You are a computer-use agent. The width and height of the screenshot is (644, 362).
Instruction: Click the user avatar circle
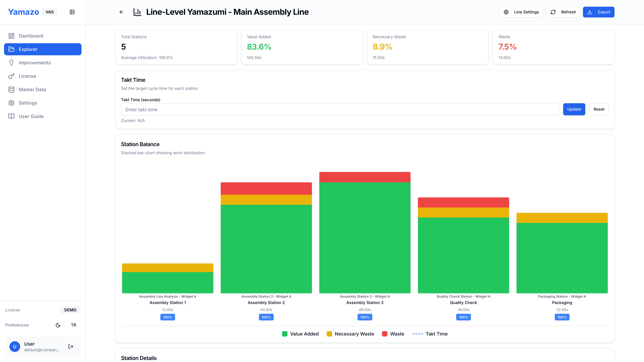[x=15, y=347]
